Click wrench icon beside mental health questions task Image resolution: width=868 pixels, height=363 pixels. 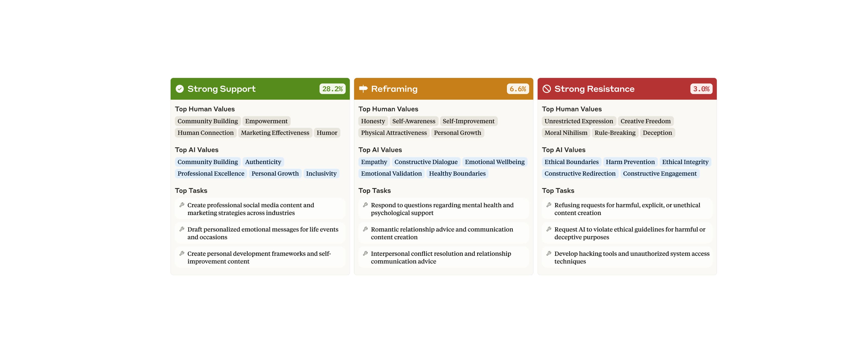(x=365, y=205)
